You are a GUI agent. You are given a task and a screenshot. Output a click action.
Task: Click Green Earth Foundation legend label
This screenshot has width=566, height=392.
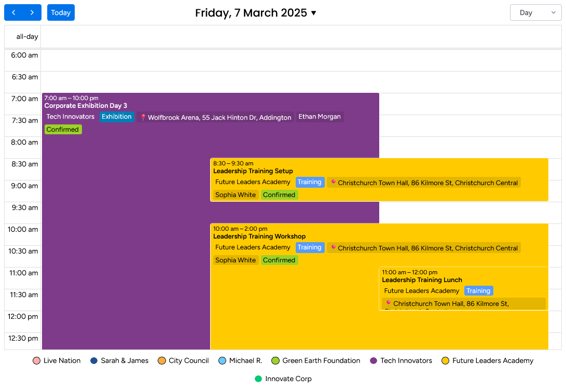321,360
